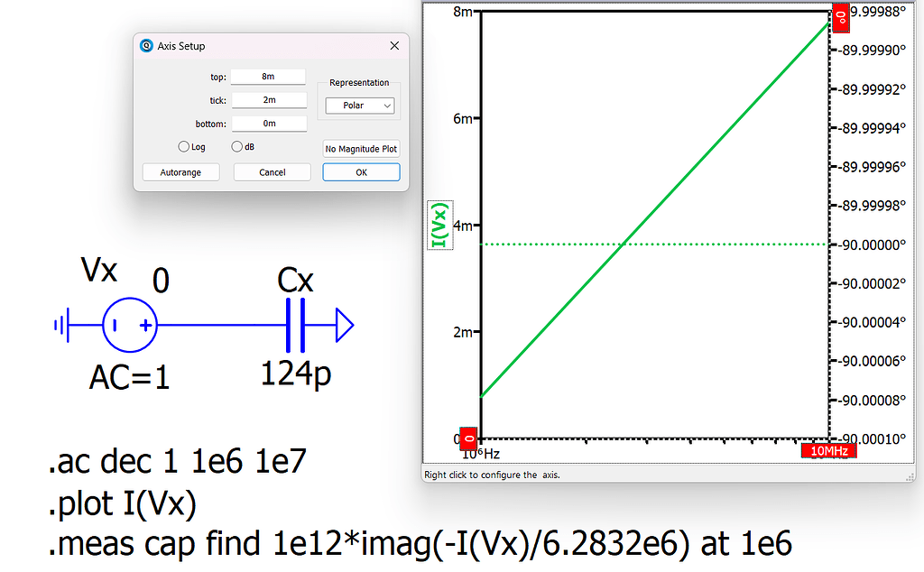The width and height of the screenshot is (924, 572).
Task: Click the I(Vx) vertical axis label box
Action: click(x=439, y=225)
